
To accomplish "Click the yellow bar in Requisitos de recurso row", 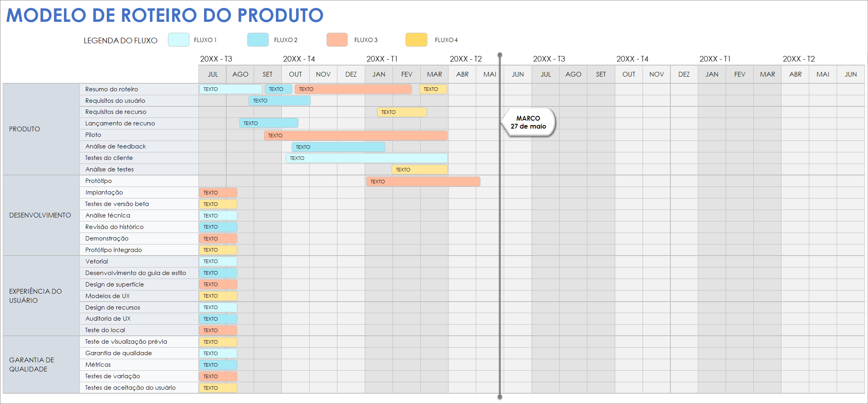I will tap(402, 112).
